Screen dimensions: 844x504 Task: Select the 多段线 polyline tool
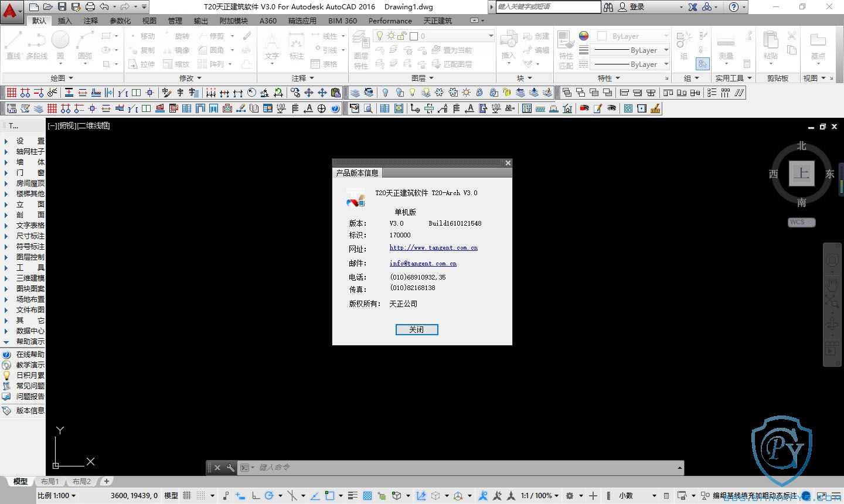coord(37,46)
